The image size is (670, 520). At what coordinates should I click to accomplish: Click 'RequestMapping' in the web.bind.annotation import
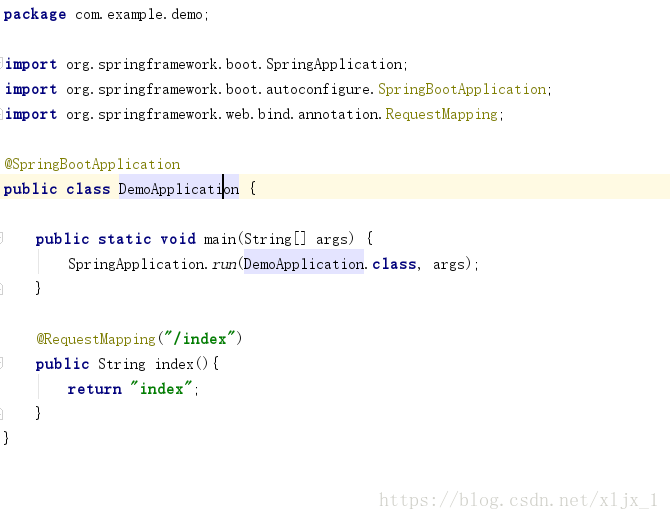(441, 115)
